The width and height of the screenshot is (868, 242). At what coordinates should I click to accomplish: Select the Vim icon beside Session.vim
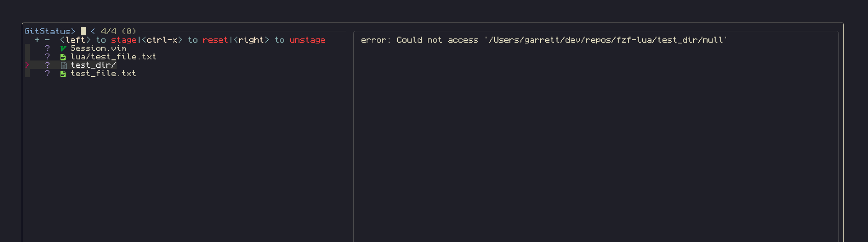(x=63, y=48)
